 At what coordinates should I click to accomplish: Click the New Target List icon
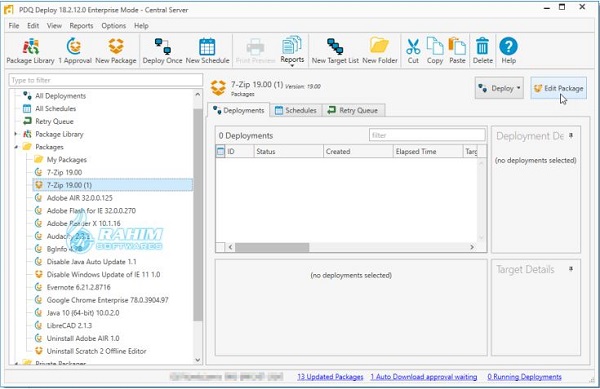click(335, 51)
